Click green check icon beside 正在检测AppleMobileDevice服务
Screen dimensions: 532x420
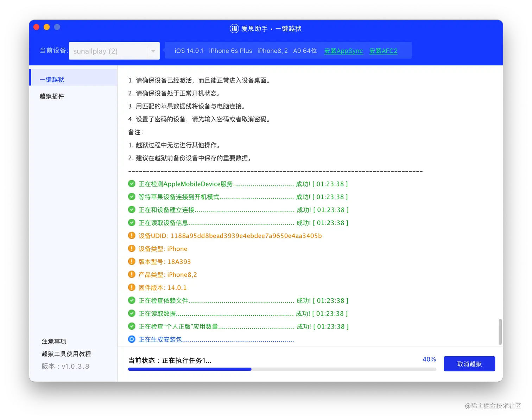pos(132,184)
